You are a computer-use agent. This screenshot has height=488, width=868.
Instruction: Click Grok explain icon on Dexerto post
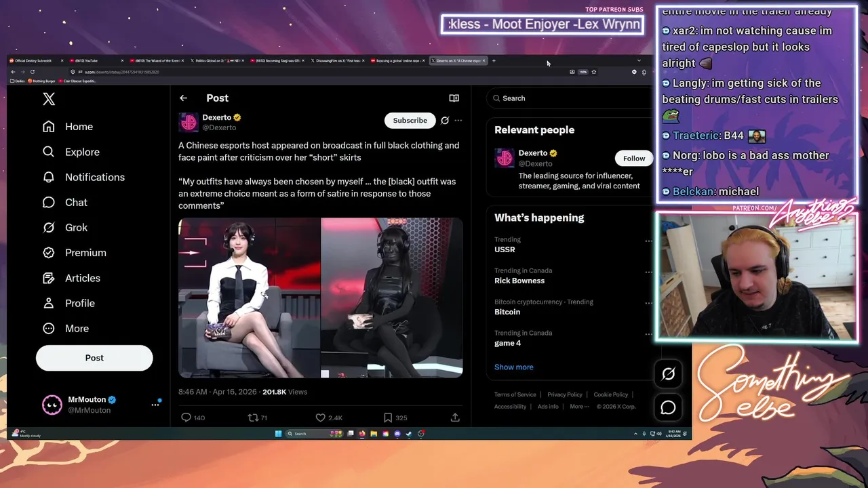445,120
